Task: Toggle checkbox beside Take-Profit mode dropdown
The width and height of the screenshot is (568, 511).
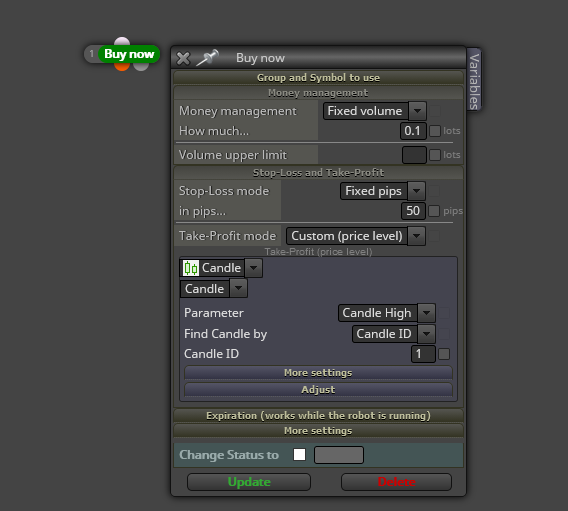Action: click(434, 236)
